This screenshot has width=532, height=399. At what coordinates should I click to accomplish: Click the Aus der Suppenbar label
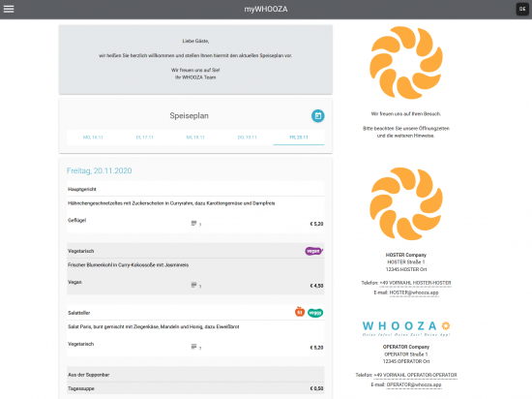coord(88,375)
